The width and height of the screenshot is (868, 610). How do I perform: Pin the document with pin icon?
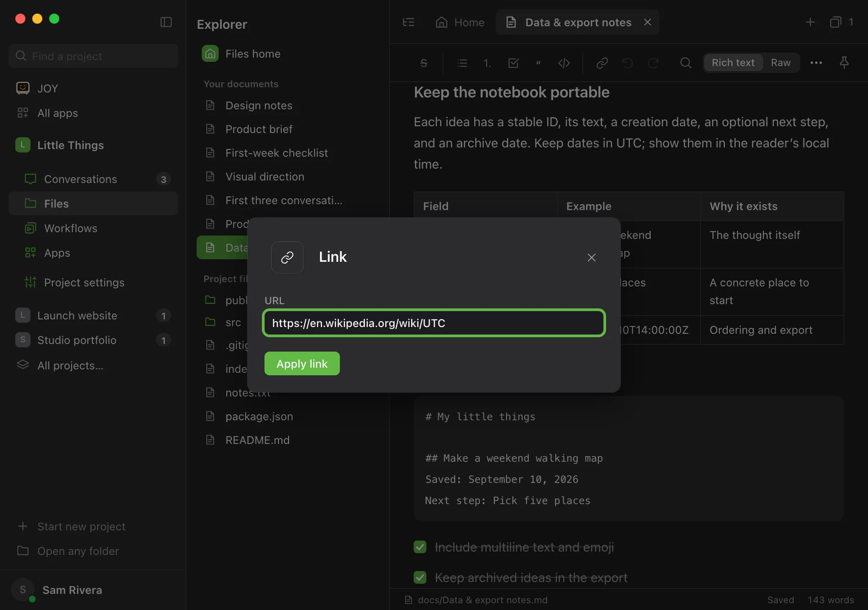[x=844, y=63]
